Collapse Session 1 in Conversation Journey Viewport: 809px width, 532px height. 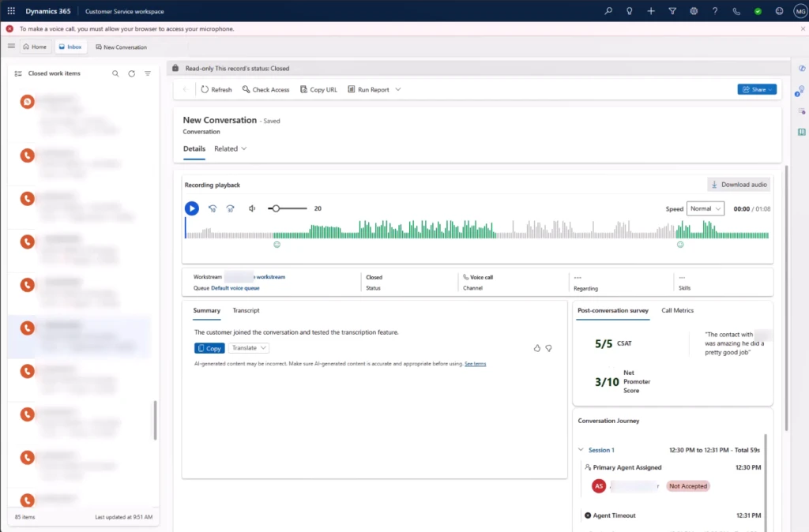pyautogui.click(x=581, y=449)
